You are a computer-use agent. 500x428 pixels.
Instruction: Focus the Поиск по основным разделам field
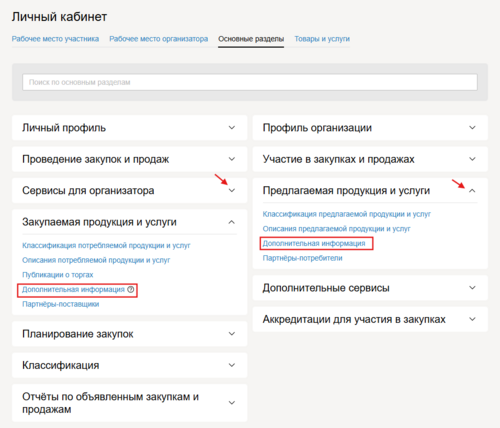250,82
